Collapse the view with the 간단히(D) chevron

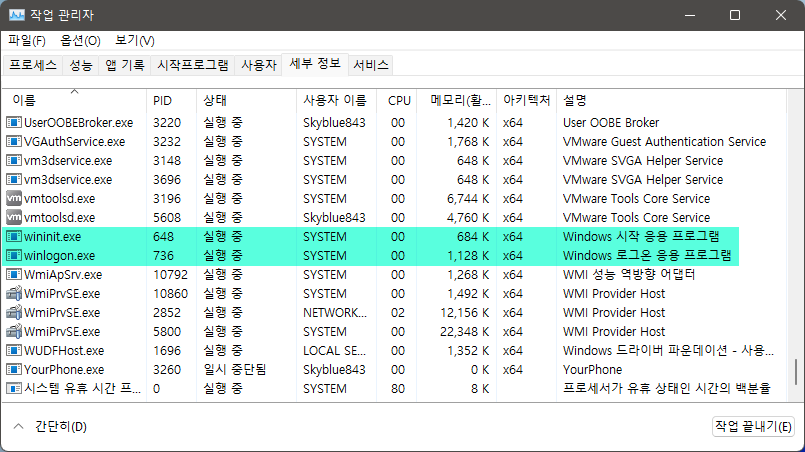pyautogui.click(x=18, y=426)
